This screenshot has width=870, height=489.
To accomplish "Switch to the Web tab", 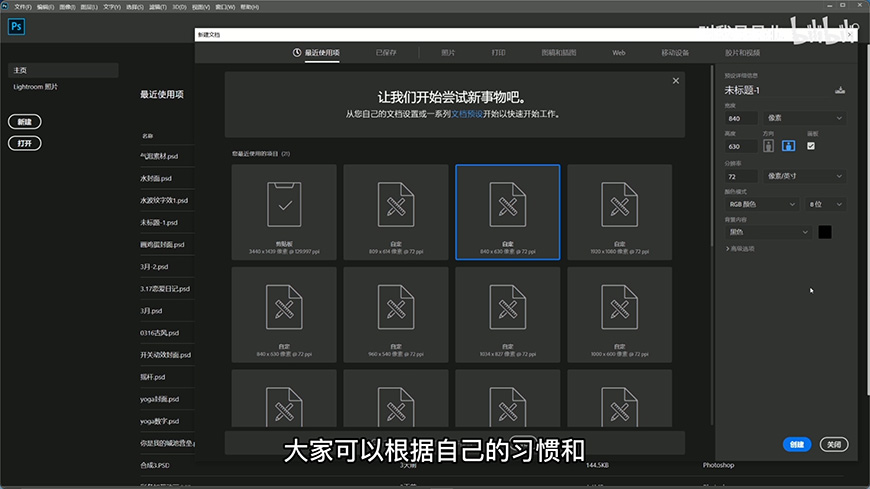I will click(x=619, y=53).
